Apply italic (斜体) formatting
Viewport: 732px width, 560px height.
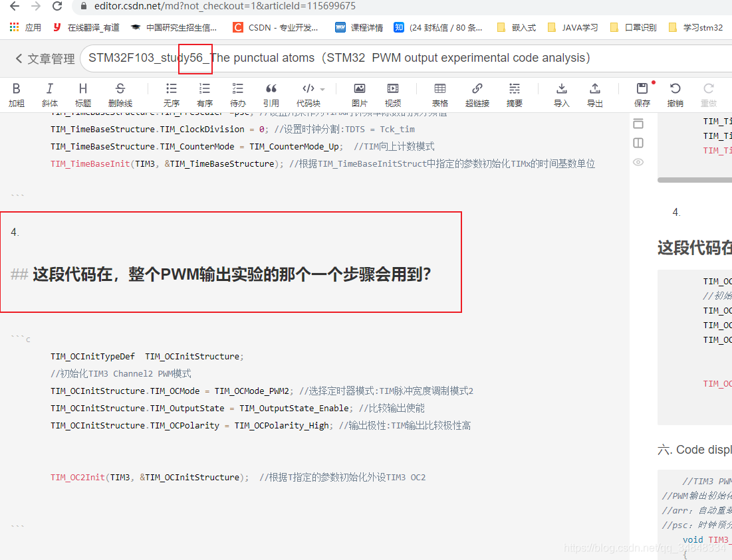point(49,94)
